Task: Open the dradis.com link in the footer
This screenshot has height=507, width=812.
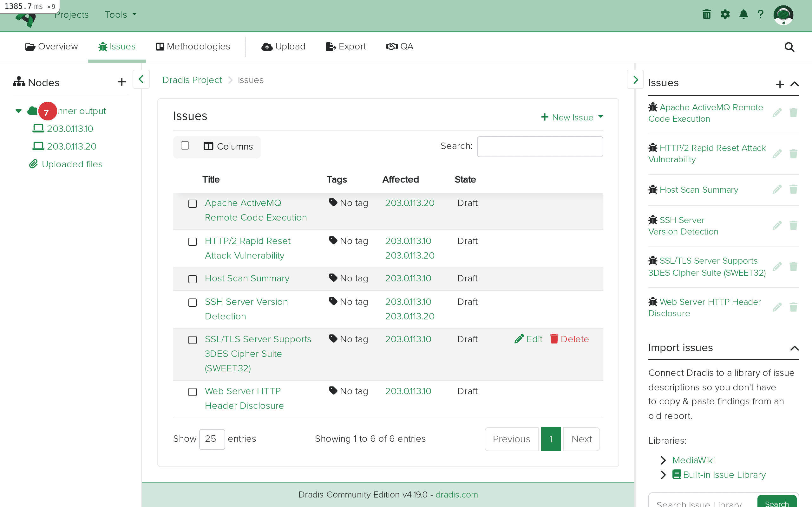Action: click(x=456, y=494)
